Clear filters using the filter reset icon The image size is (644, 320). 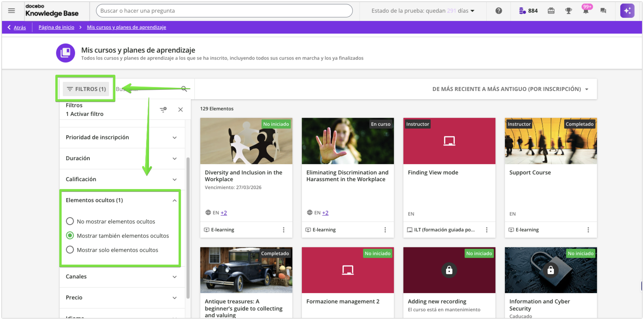click(x=163, y=110)
